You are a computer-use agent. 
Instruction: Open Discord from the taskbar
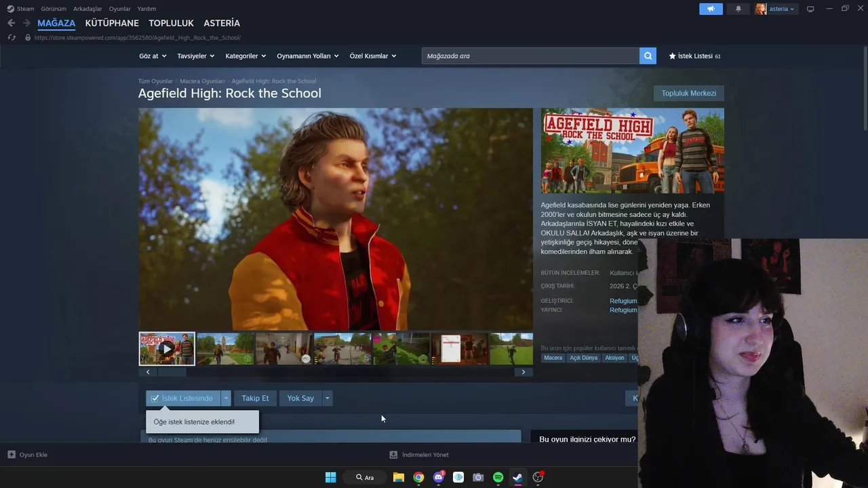(439, 477)
